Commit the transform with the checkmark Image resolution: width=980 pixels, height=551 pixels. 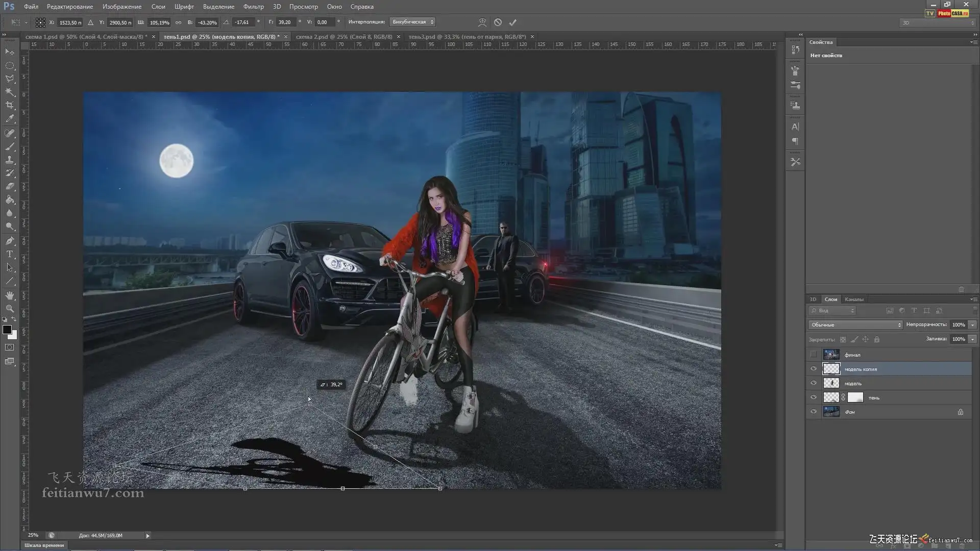[x=513, y=22]
